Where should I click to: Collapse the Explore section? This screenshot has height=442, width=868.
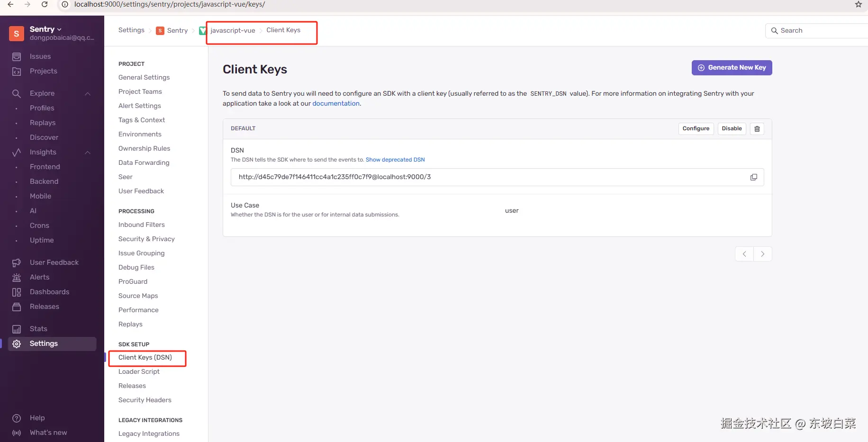pyautogui.click(x=88, y=94)
